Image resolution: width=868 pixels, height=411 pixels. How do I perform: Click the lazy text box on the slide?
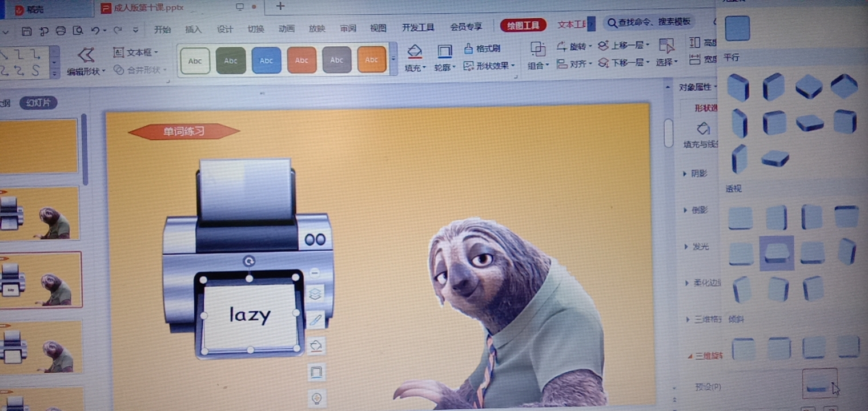point(250,314)
